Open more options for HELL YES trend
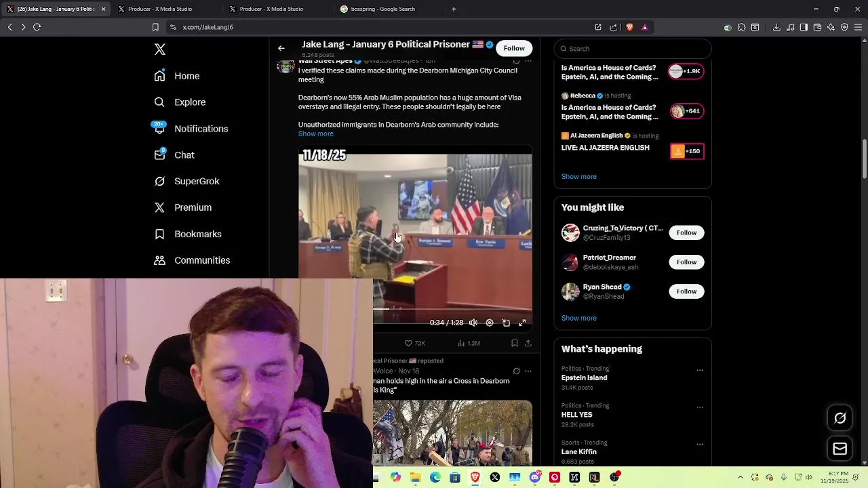868x488 pixels. click(700, 407)
